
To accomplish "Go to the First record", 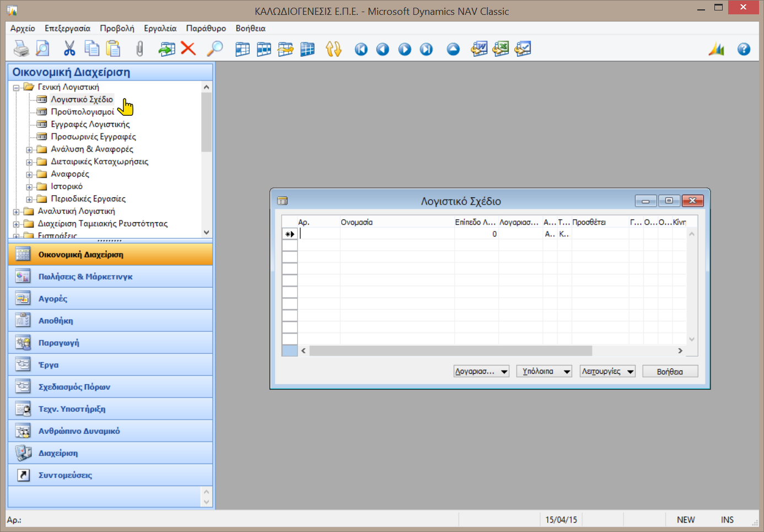I will point(361,50).
